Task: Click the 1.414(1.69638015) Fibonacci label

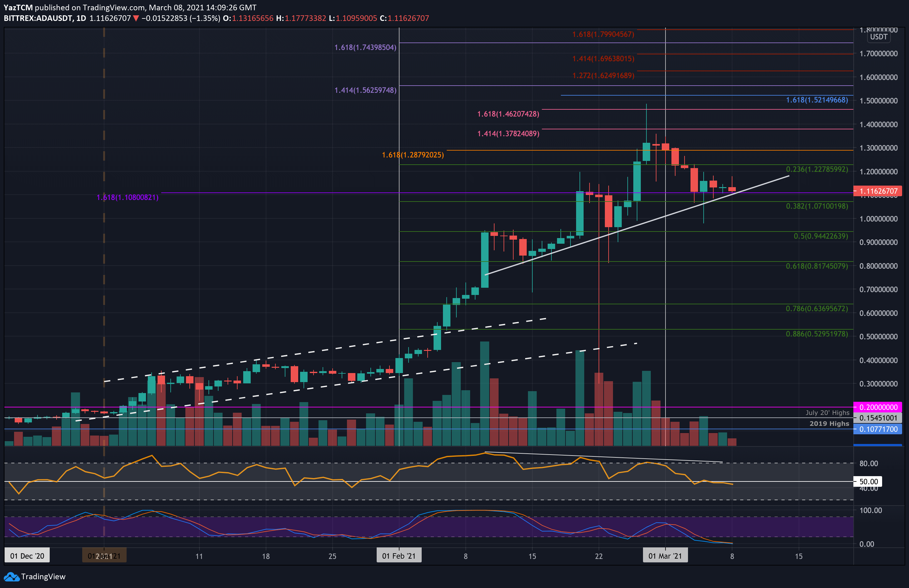Action: pos(603,59)
